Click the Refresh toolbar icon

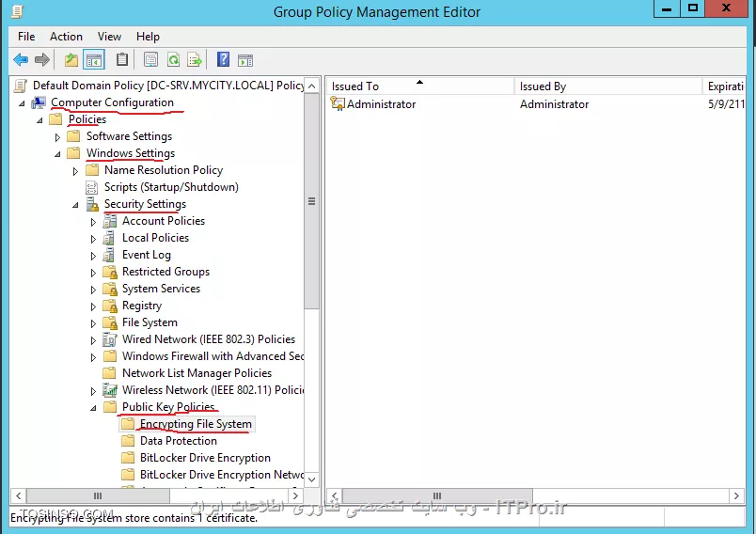173,60
